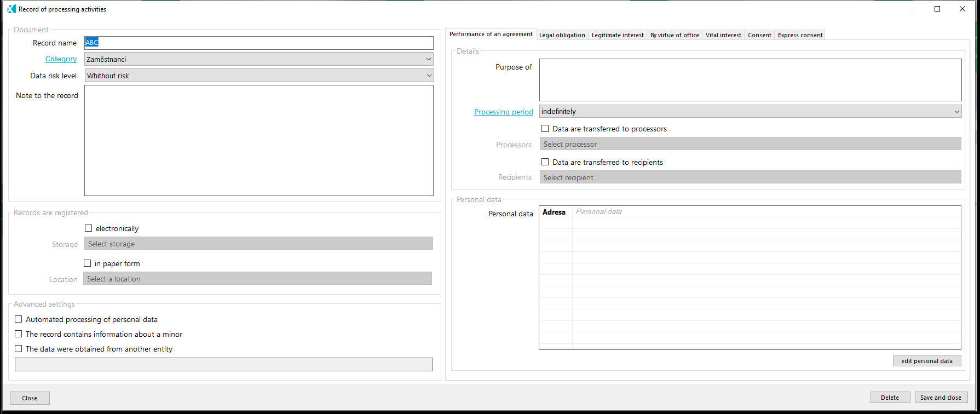The height and width of the screenshot is (414, 980).
Task: Click into the Purpose of text area
Action: pyautogui.click(x=750, y=80)
